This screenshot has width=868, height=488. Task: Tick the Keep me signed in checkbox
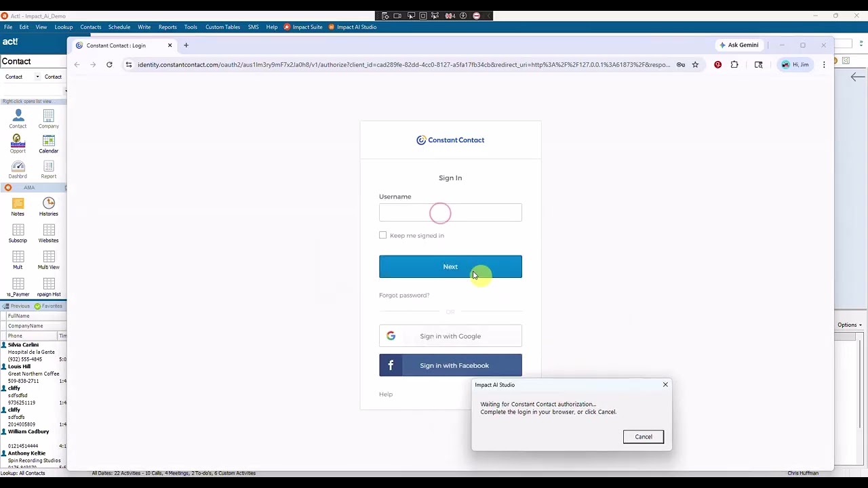382,235
